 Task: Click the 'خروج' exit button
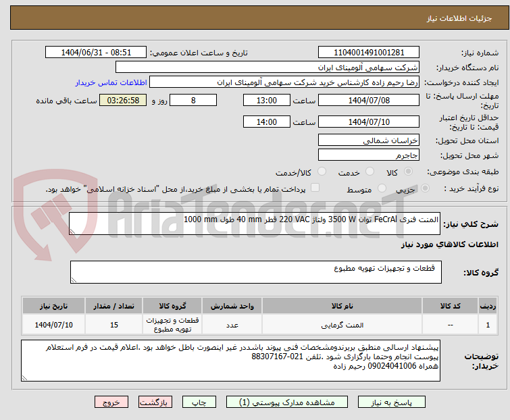[x=111, y=402]
